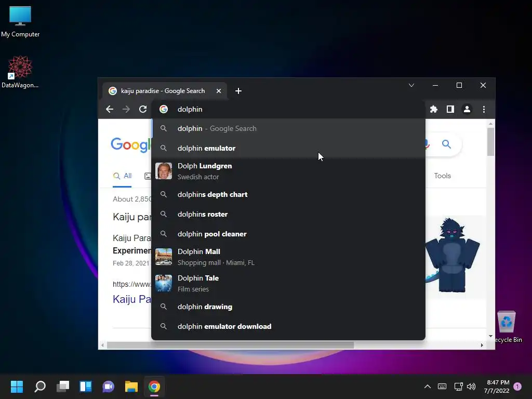Screen dimensions: 532x399
Task: Select the Dolph Lundgren suggestion
Action: click(x=288, y=171)
